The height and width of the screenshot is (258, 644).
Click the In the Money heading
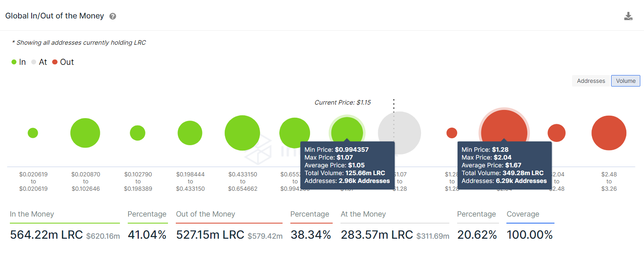[x=32, y=214]
